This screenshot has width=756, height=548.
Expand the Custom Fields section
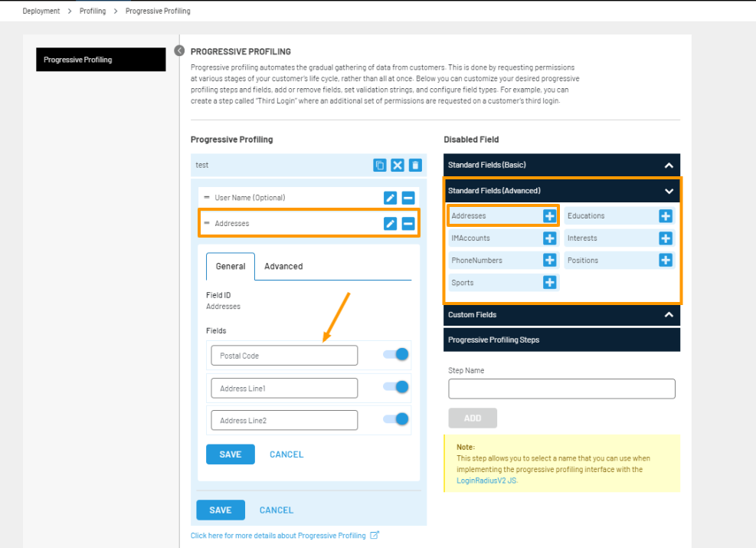coord(669,314)
